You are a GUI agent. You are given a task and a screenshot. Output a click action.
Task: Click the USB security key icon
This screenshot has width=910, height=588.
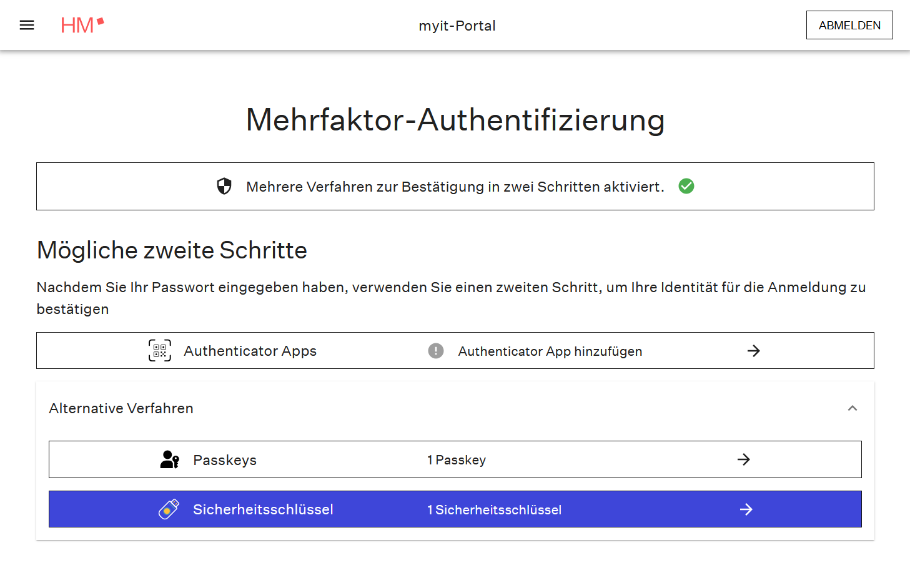[x=169, y=509]
